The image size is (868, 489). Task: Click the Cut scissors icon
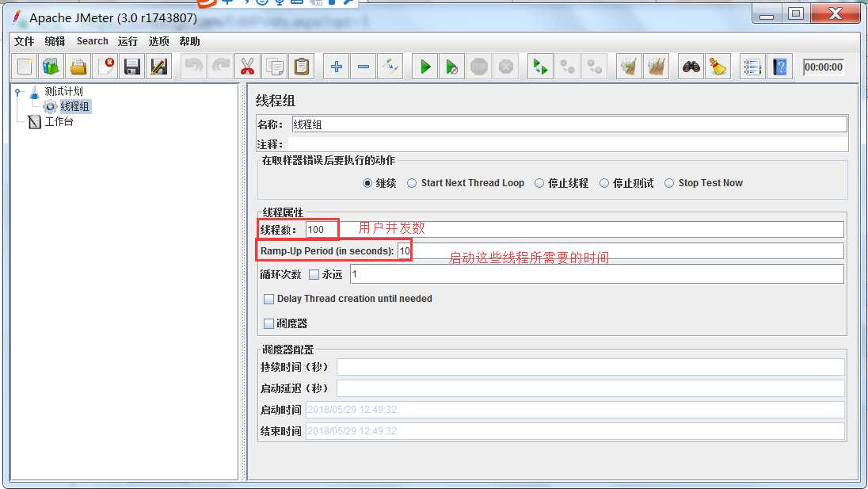pos(247,67)
